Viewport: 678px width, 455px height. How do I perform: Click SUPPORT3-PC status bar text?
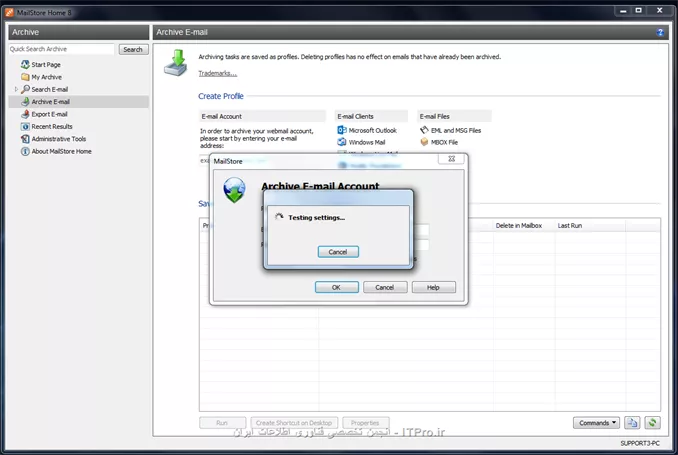(x=640, y=443)
